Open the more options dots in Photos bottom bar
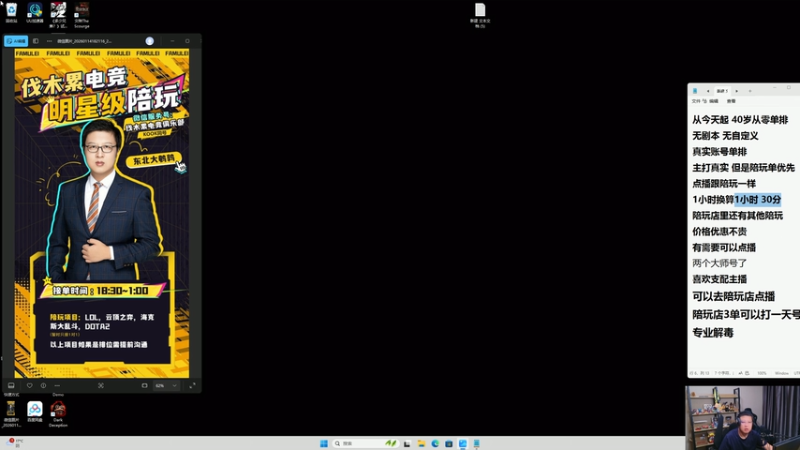800x450 pixels. tap(57, 386)
